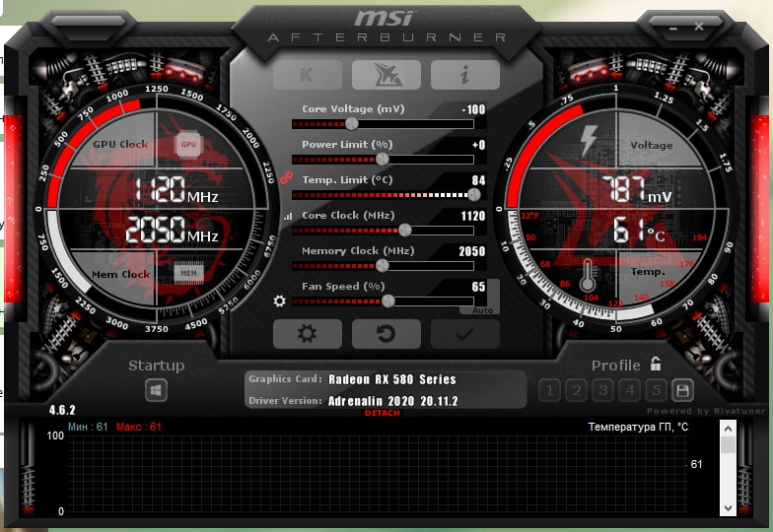
Task: Click the Fan Speed value 65
Action: click(478, 287)
